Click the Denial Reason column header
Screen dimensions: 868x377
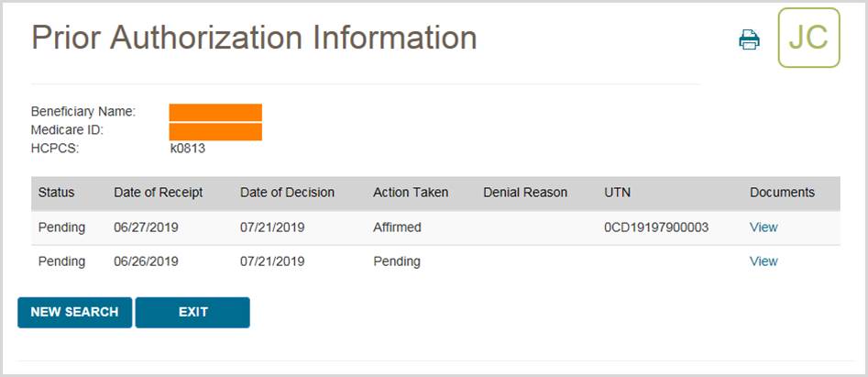tap(525, 193)
